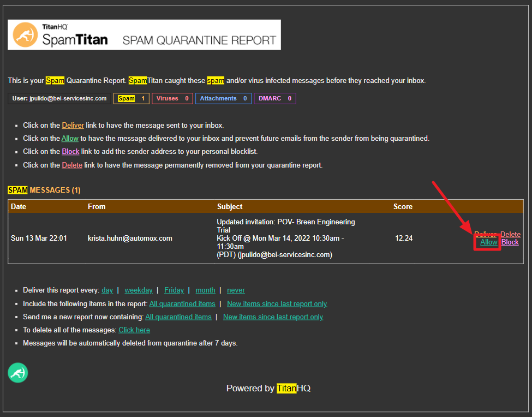Set report delivery to every day
Viewport: 532px width, 417px height.
tap(107, 290)
